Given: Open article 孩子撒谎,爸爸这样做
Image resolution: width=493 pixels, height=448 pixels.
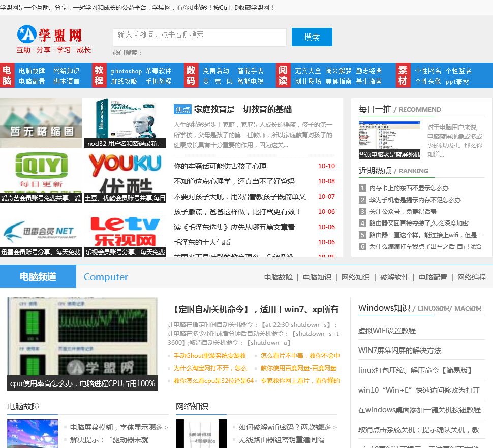Looking at the screenshot, I should tap(237, 212).
